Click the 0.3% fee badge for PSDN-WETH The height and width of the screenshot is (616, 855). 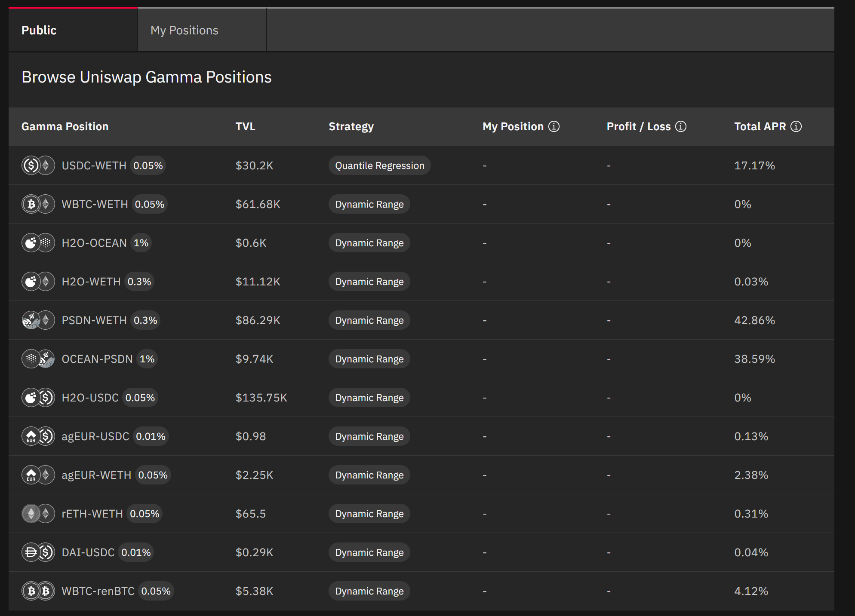pyautogui.click(x=145, y=320)
